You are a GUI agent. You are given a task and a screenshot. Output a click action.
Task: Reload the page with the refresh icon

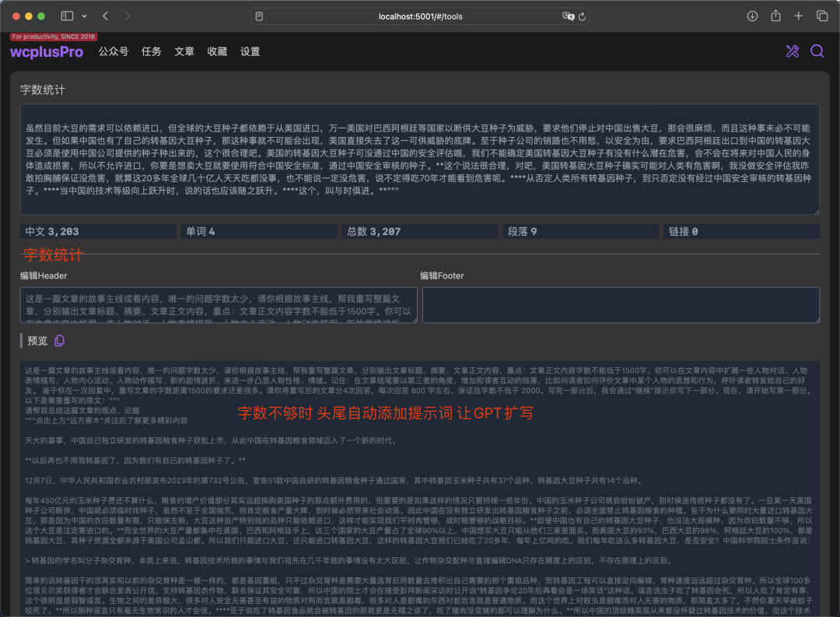(x=583, y=16)
